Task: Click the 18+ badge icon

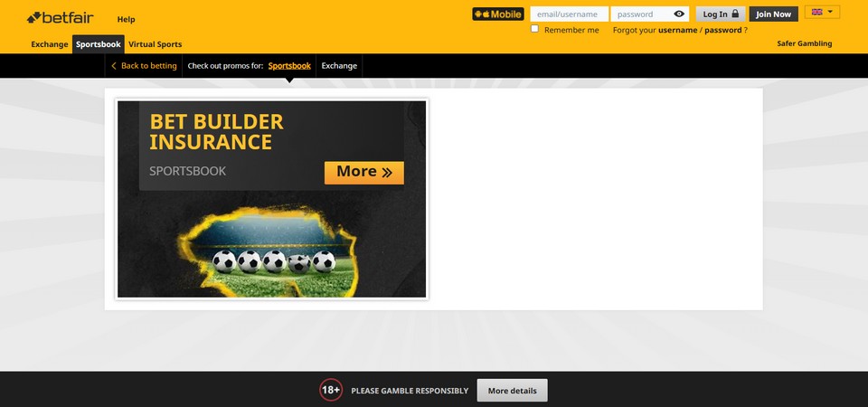Action: pos(331,391)
